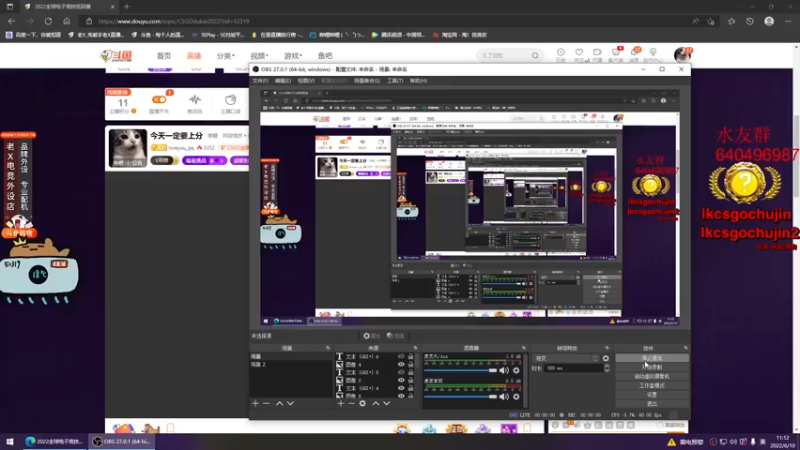800x450 pixels.
Task: Open OBS 设置 settings button
Action: coord(652,395)
